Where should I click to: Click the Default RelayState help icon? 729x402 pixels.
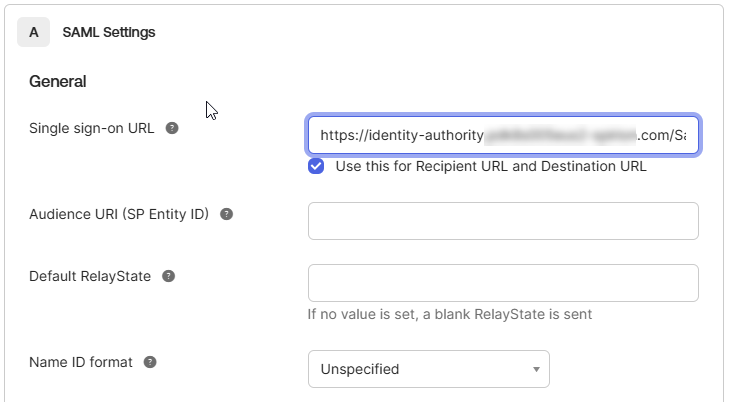pos(168,276)
